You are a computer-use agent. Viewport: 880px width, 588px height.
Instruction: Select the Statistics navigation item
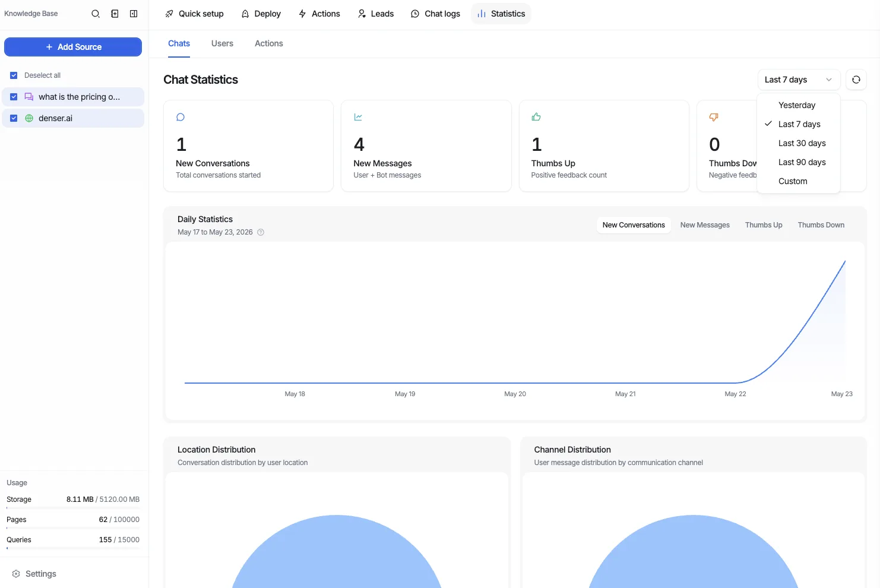point(501,14)
